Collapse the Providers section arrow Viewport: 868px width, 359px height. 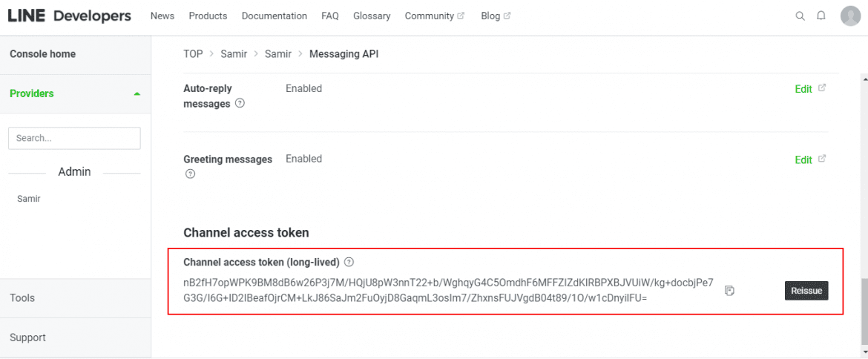coord(137,94)
